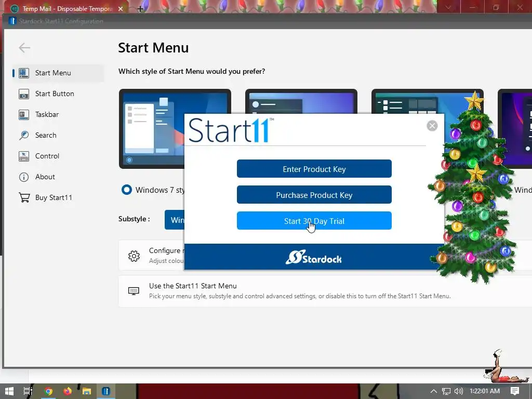Click Enter Product Key button
The image size is (532, 399).
click(x=314, y=169)
